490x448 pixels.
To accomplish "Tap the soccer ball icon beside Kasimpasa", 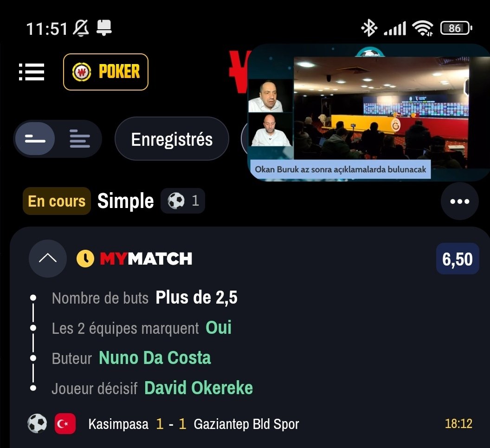I will [37, 423].
